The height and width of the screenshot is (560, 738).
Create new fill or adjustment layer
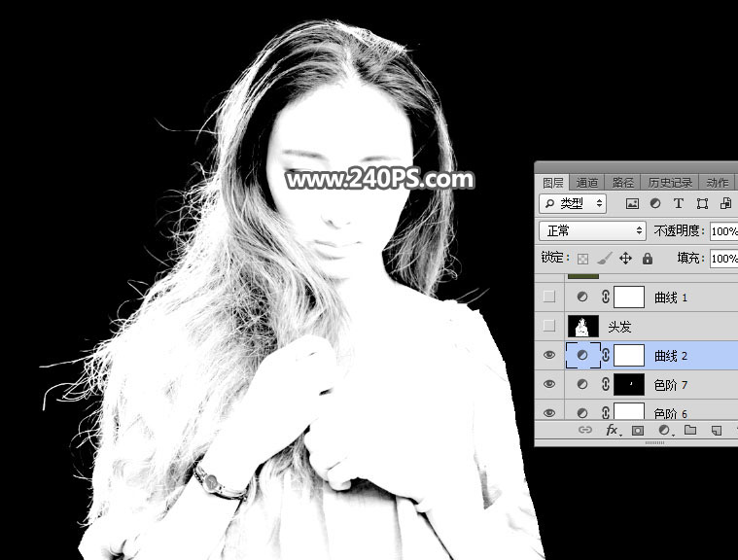(664, 430)
